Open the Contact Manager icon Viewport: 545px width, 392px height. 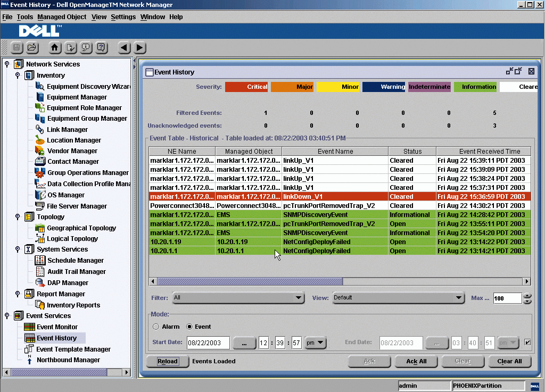click(40, 162)
